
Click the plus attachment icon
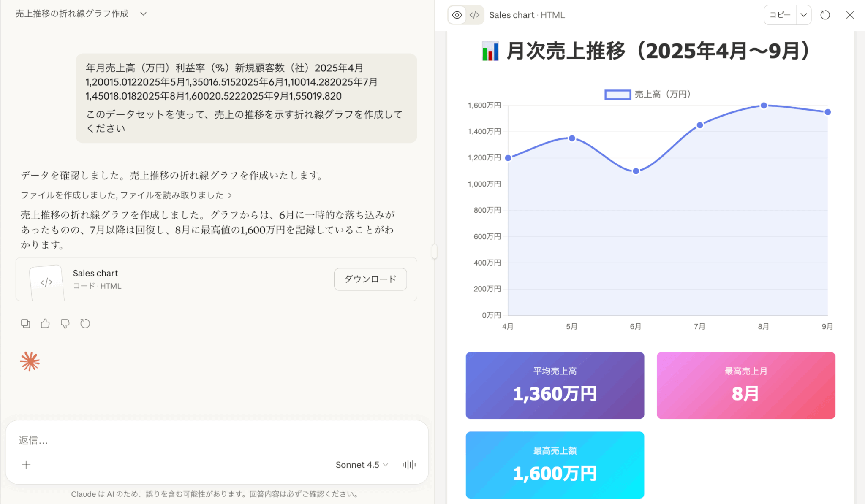coord(26,465)
